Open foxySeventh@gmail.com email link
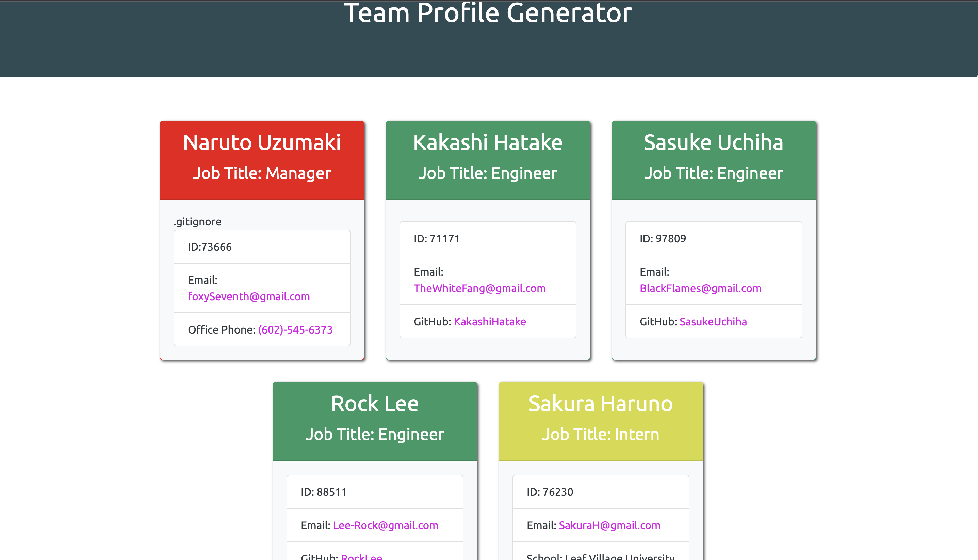This screenshot has width=978, height=560. 249,296
